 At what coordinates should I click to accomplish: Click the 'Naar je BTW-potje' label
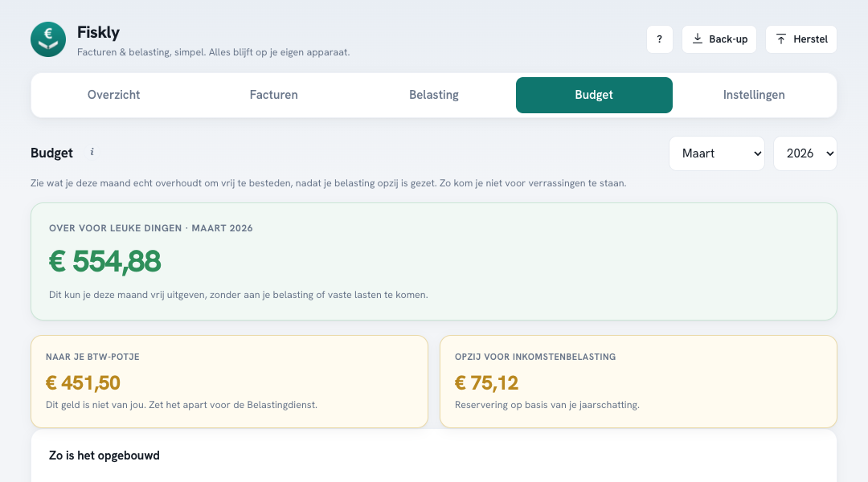(x=92, y=357)
